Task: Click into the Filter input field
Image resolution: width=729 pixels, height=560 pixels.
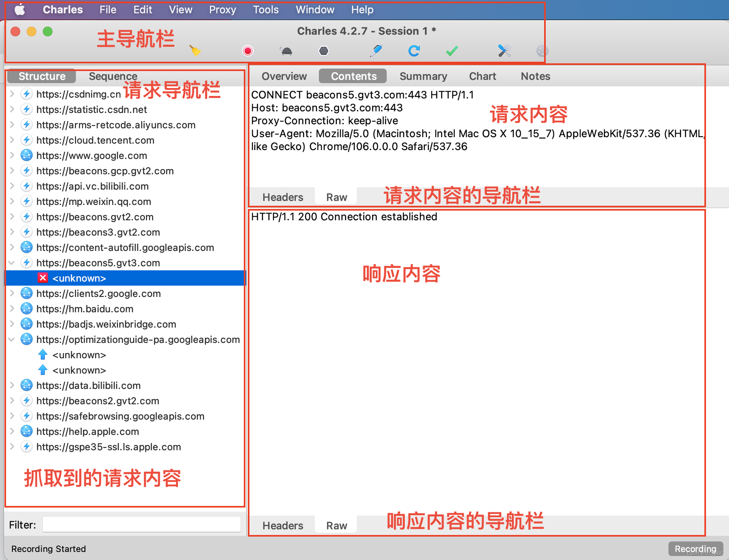Action: (142, 524)
